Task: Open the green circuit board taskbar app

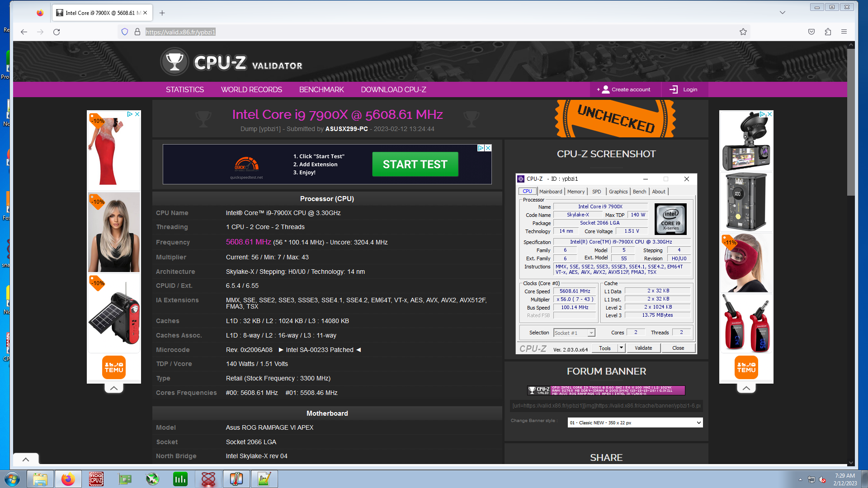Action: [x=124, y=479]
